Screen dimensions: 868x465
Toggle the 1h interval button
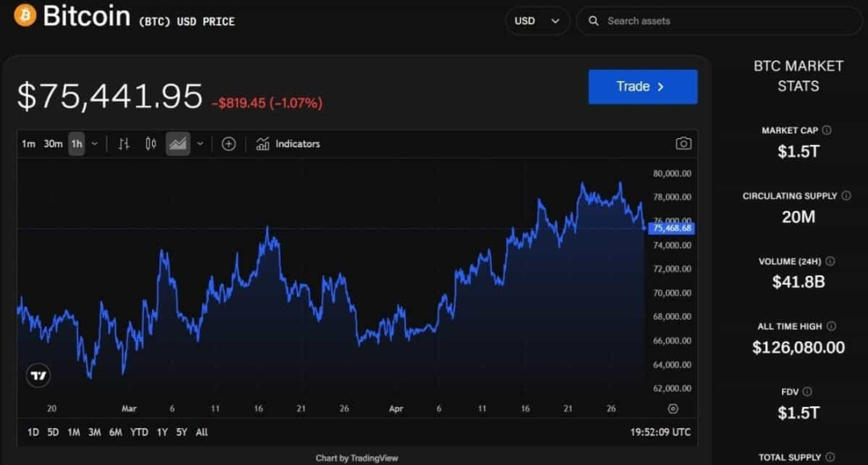pyautogui.click(x=76, y=144)
